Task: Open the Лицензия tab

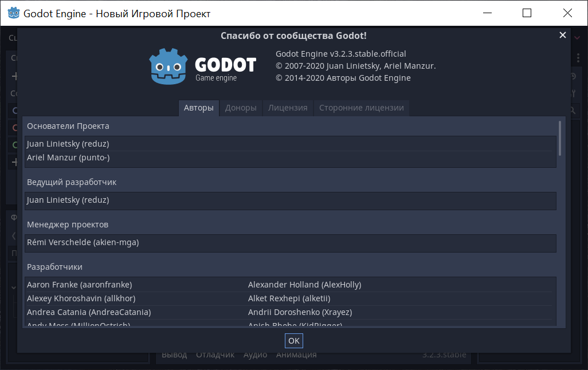Action: 288,108
